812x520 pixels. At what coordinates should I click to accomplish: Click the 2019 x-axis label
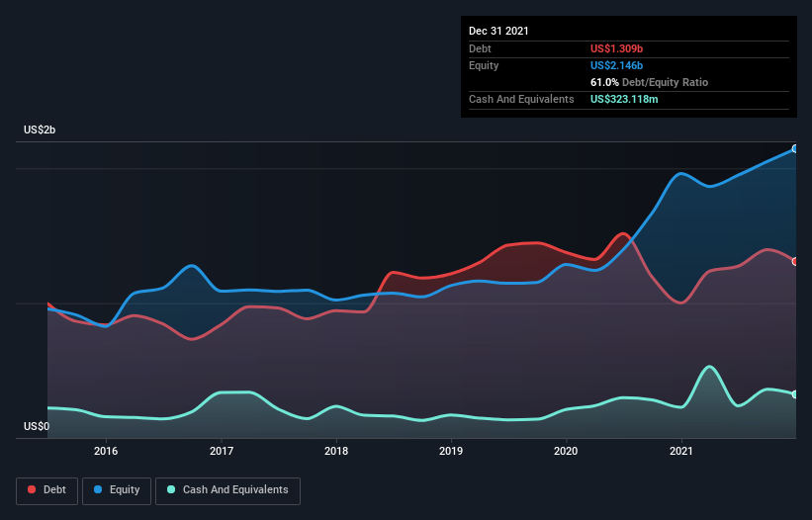pos(451,451)
